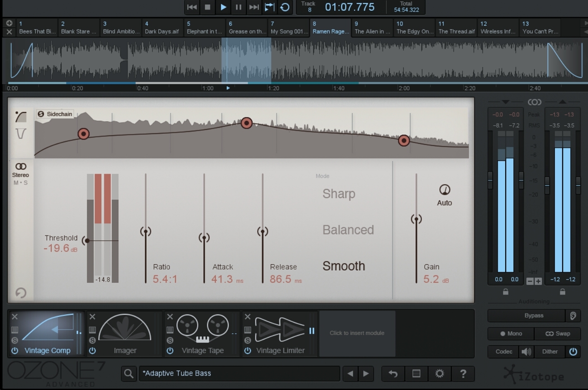Open the help question mark
This screenshot has width=588, height=390.
[x=463, y=373]
